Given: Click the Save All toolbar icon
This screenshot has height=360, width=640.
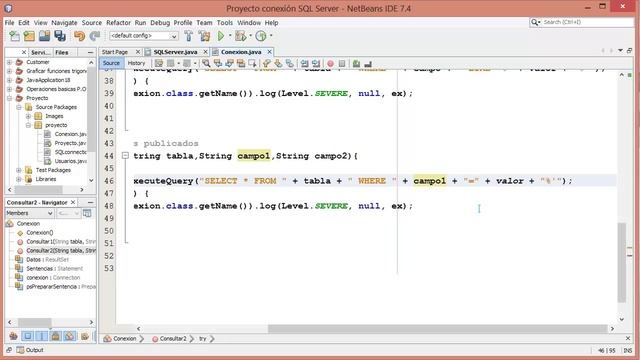Looking at the screenshot, I should (x=60, y=36).
